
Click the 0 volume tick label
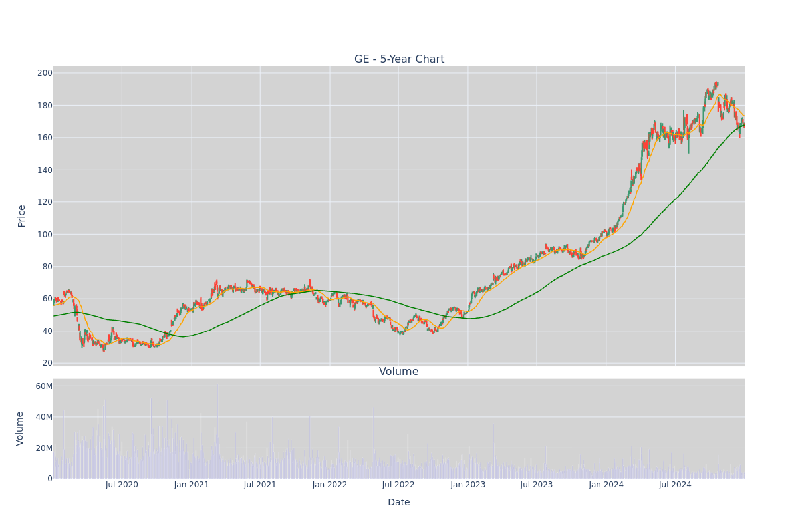pos(50,479)
